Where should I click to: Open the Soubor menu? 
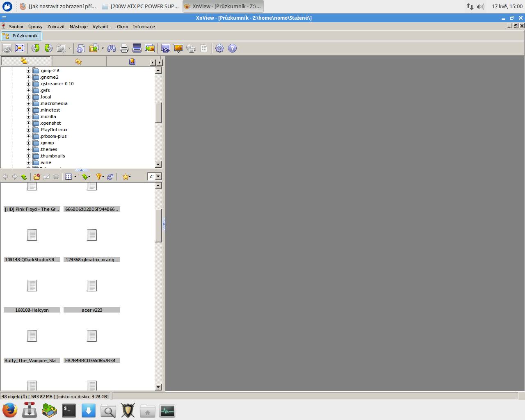(16, 27)
